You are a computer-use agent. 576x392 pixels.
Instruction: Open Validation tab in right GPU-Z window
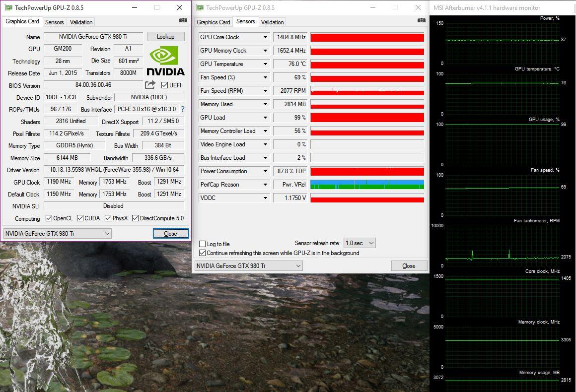272,22
